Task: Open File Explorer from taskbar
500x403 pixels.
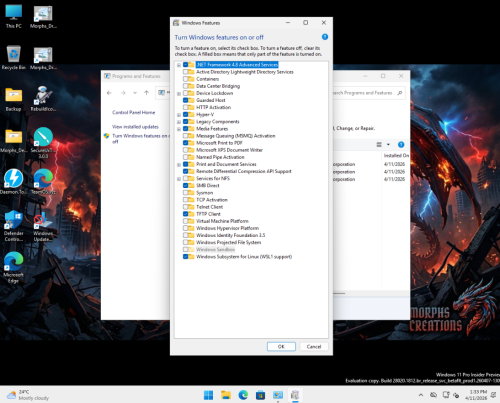Action: [x=226, y=395]
